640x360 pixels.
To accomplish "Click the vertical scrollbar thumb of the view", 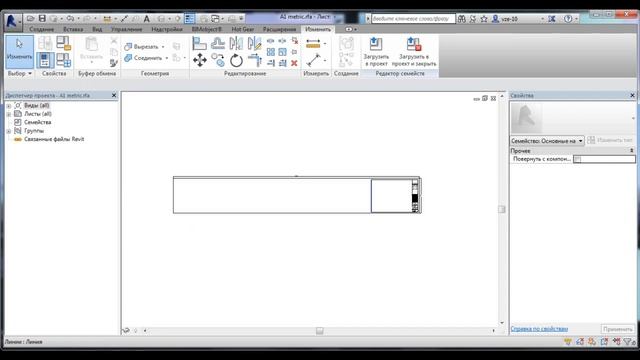I will [x=502, y=209].
